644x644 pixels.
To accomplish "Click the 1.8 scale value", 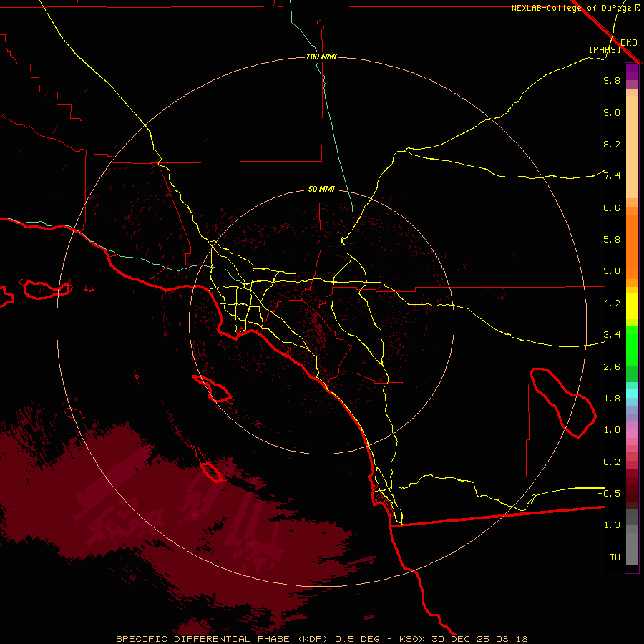I will pos(612,399).
